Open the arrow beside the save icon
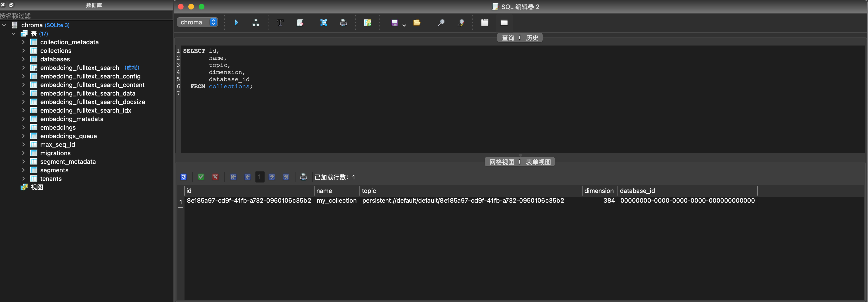Screen dimensions: 868x302 coord(404,25)
